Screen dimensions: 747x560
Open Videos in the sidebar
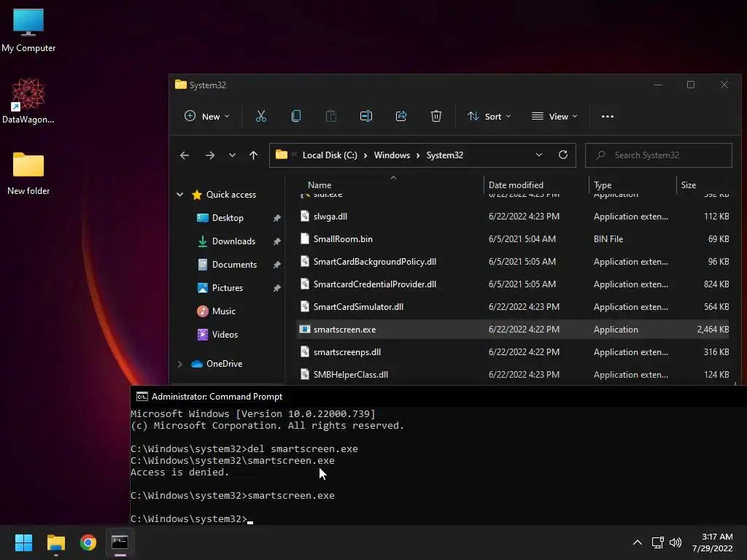225,334
